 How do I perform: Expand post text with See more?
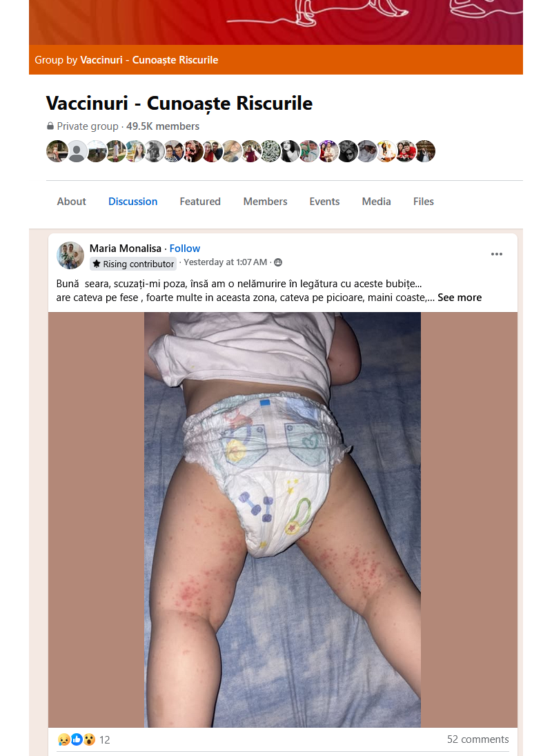pos(460,298)
